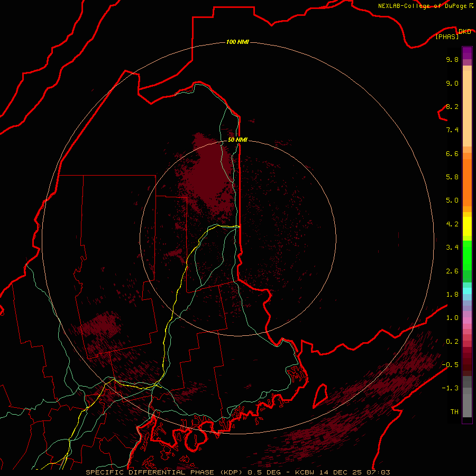Click the 100 NMI range ring label

[x=237, y=42]
